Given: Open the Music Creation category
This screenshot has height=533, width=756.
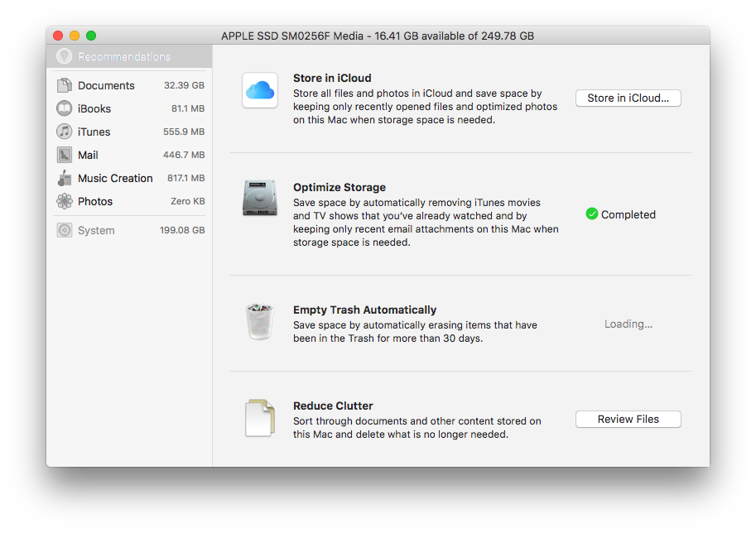Looking at the screenshot, I should click(x=115, y=178).
